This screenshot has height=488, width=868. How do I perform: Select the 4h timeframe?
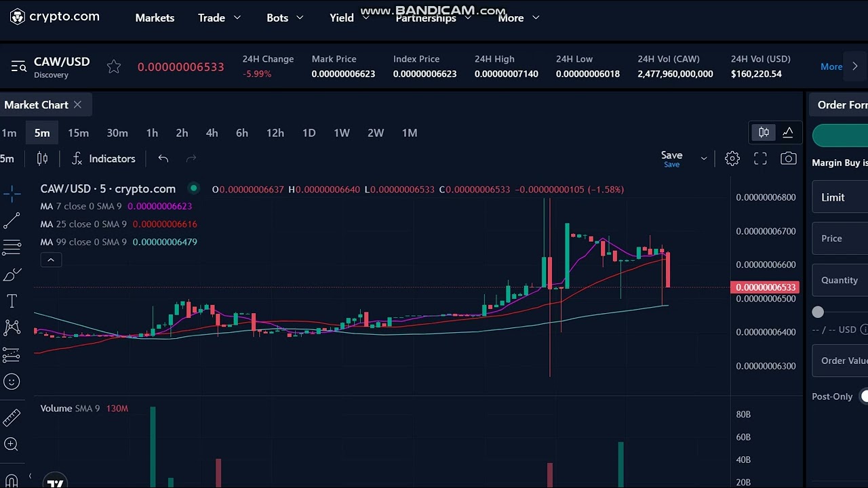click(212, 133)
